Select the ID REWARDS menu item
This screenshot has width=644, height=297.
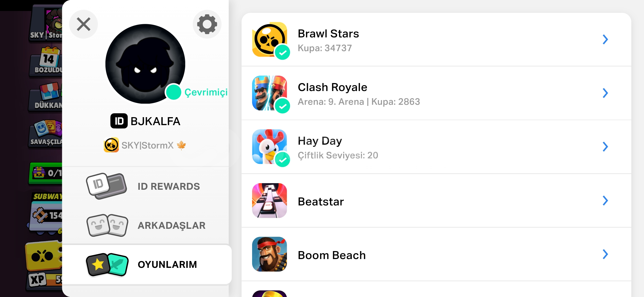coord(145,186)
